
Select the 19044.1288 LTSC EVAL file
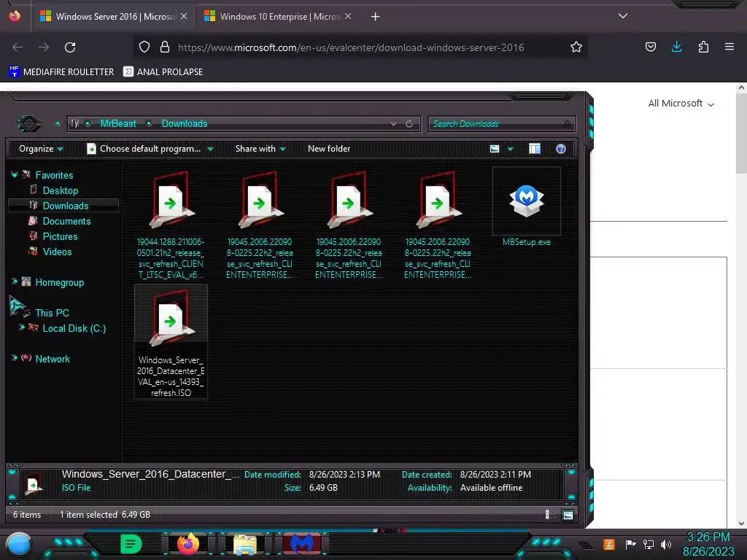171,225
